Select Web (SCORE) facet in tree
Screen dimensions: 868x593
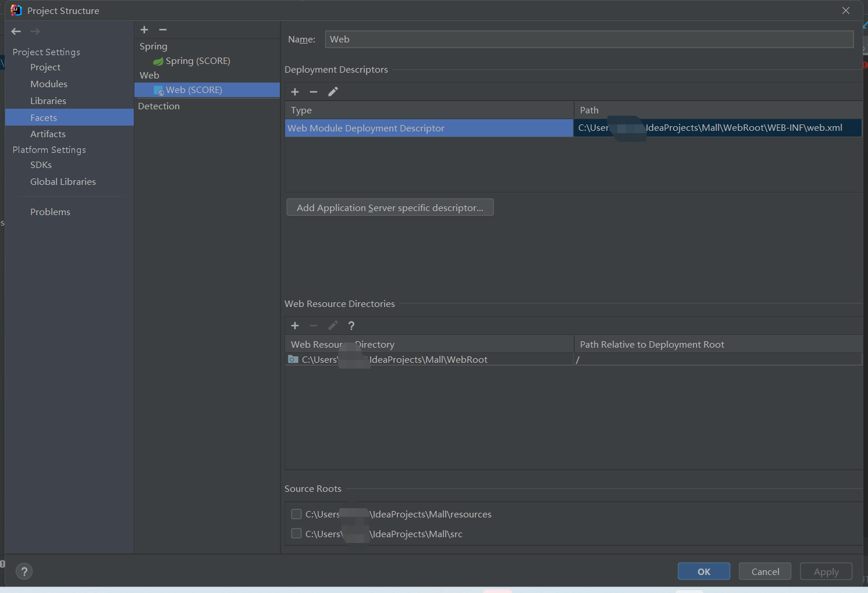pos(194,90)
